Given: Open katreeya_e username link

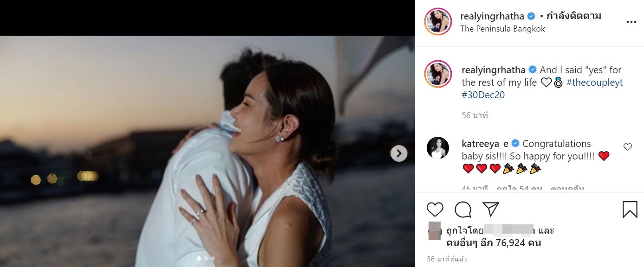Looking at the screenshot, I should (x=484, y=144).
